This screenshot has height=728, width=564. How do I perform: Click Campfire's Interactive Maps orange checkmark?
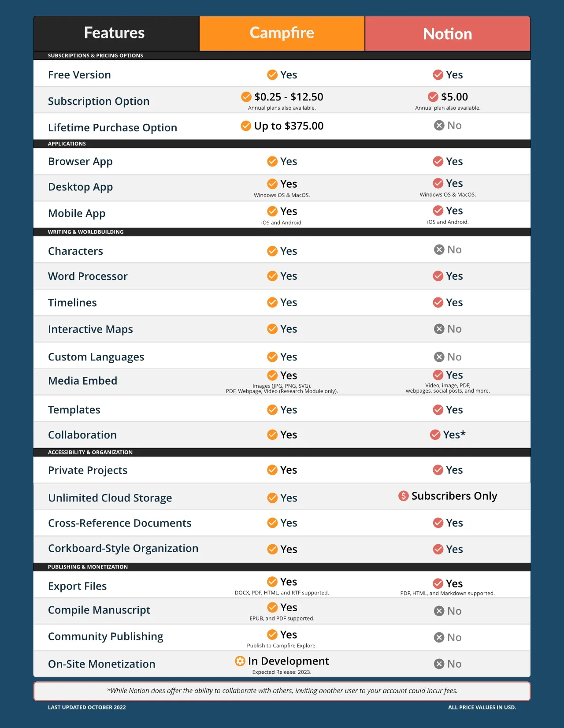coord(272,329)
